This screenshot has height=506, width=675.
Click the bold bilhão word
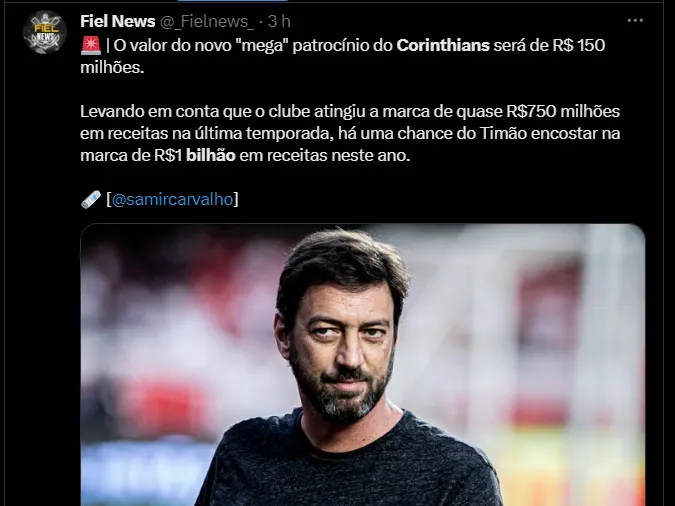(x=211, y=155)
